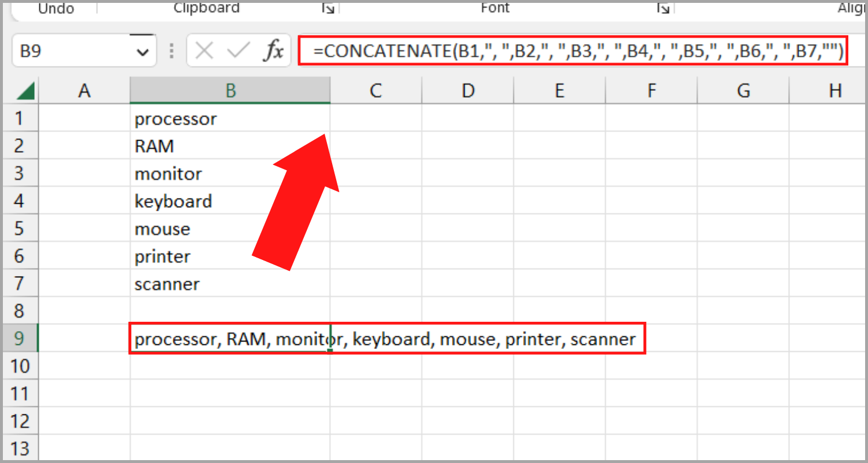
Task: Select the cell containing "scanner"
Action: (230, 284)
